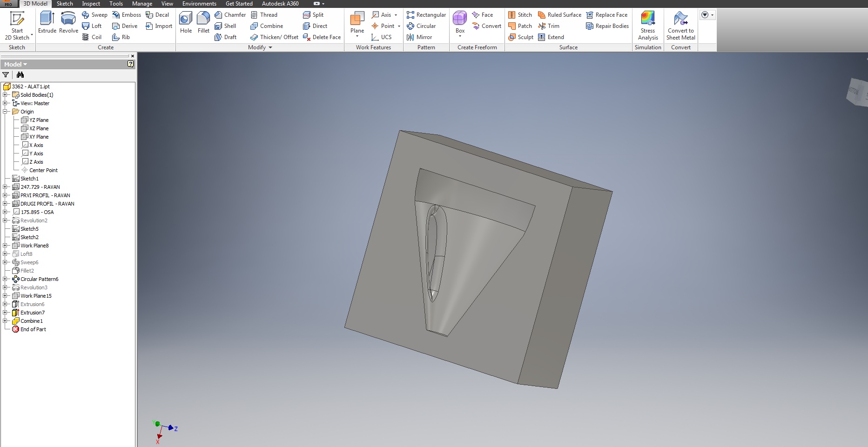
Task: Select the Loft tool
Action: pyautogui.click(x=93, y=26)
